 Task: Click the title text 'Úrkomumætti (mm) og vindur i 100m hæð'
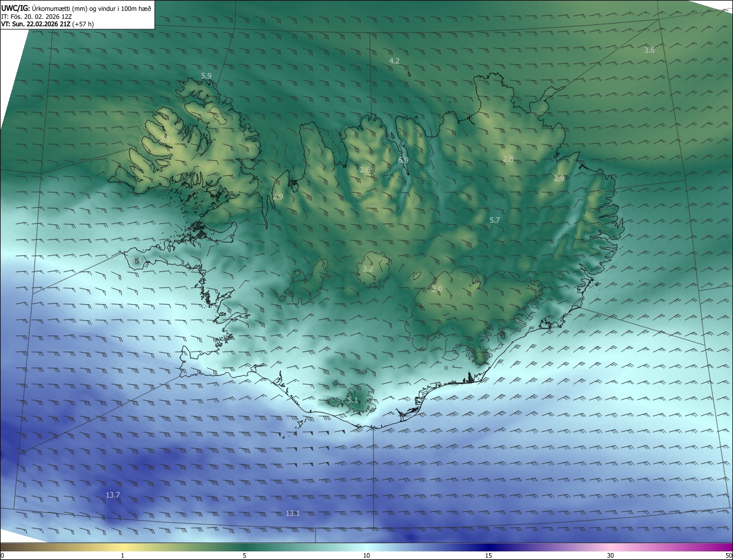92,8
